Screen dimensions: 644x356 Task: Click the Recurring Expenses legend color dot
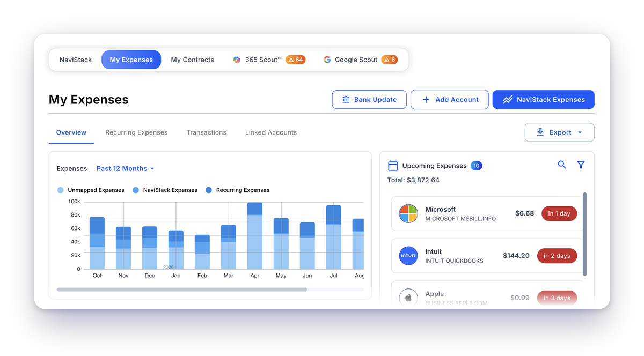point(209,190)
